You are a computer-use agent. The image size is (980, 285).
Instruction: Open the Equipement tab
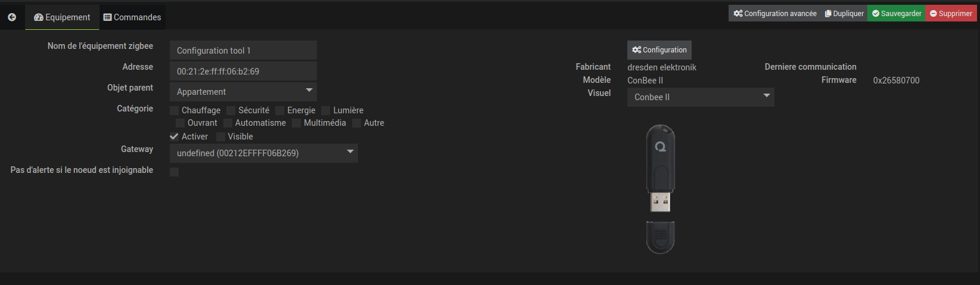pyautogui.click(x=63, y=17)
